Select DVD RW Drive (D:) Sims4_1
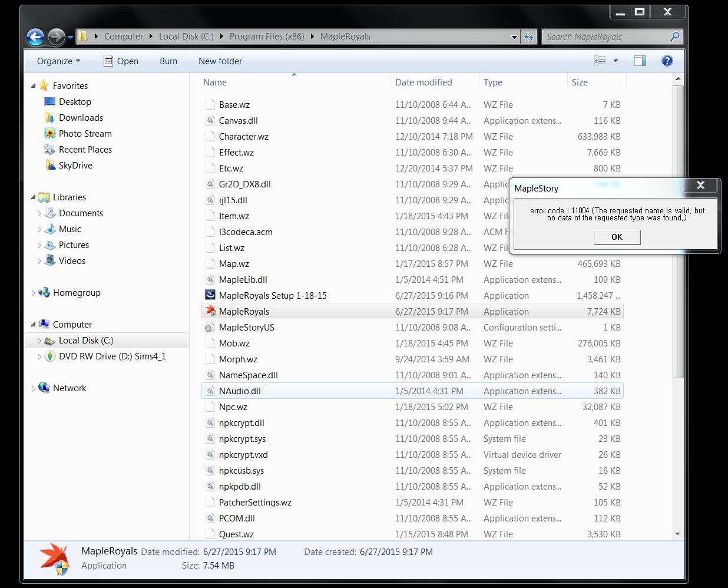Screen dimensions: 728x588 (x=112, y=356)
